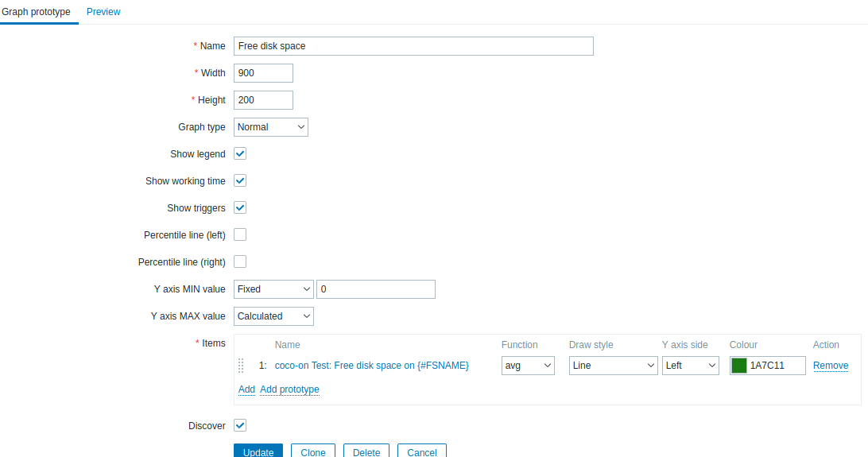Toggle the Show working time checkbox
868x457 pixels.
tap(240, 181)
